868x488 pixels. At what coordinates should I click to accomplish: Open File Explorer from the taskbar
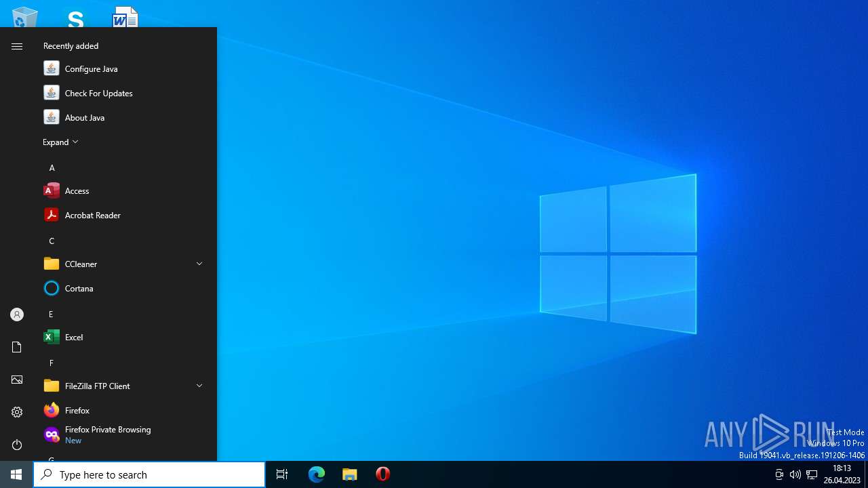pos(350,474)
